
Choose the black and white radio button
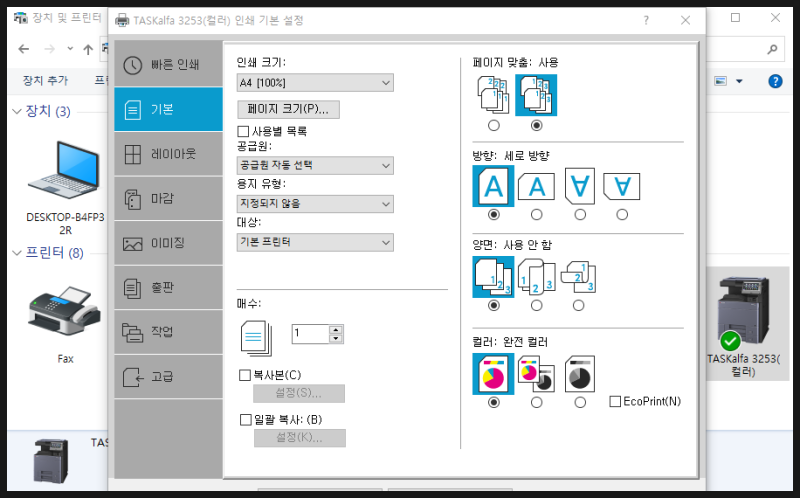click(580, 403)
